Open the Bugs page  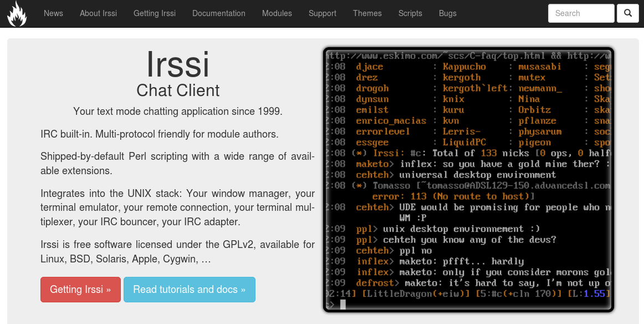point(448,13)
